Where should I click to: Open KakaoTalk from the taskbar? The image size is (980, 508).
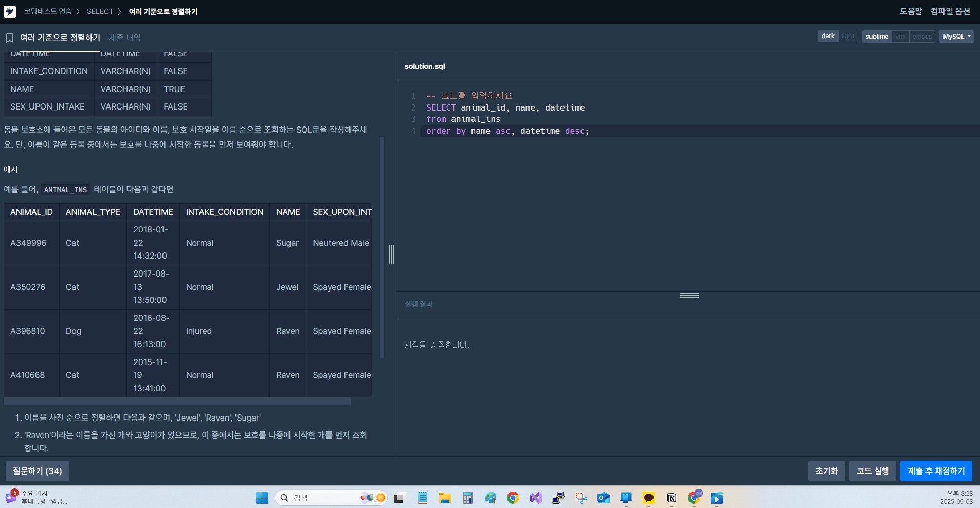click(x=648, y=498)
